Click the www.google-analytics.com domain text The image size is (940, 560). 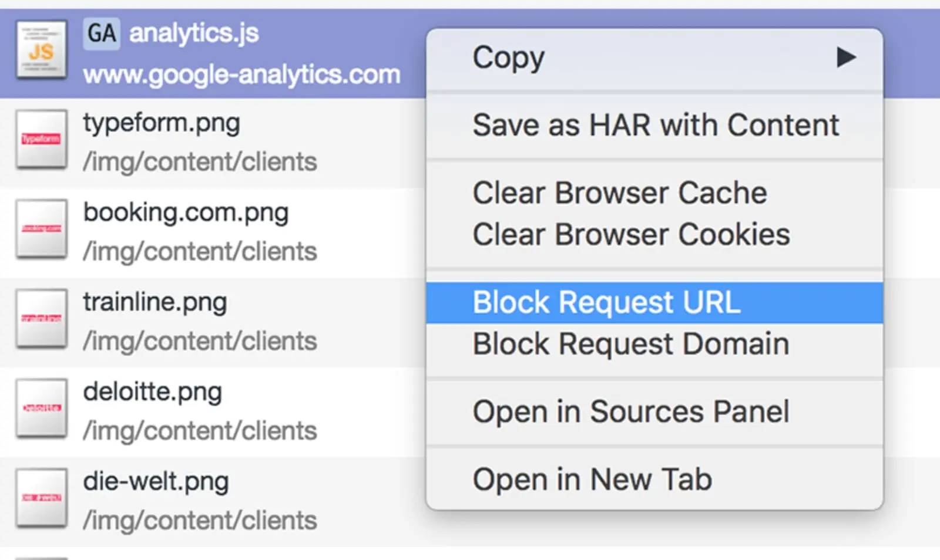click(241, 75)
